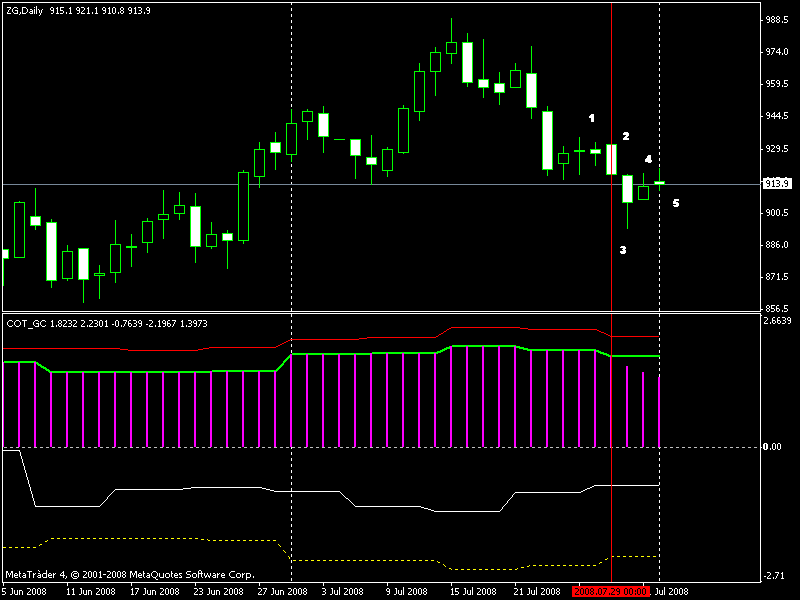The height and width of the screenshot is (600, 800).
Task: Click the 886.0 price scale label
Action: click(777, 245)
